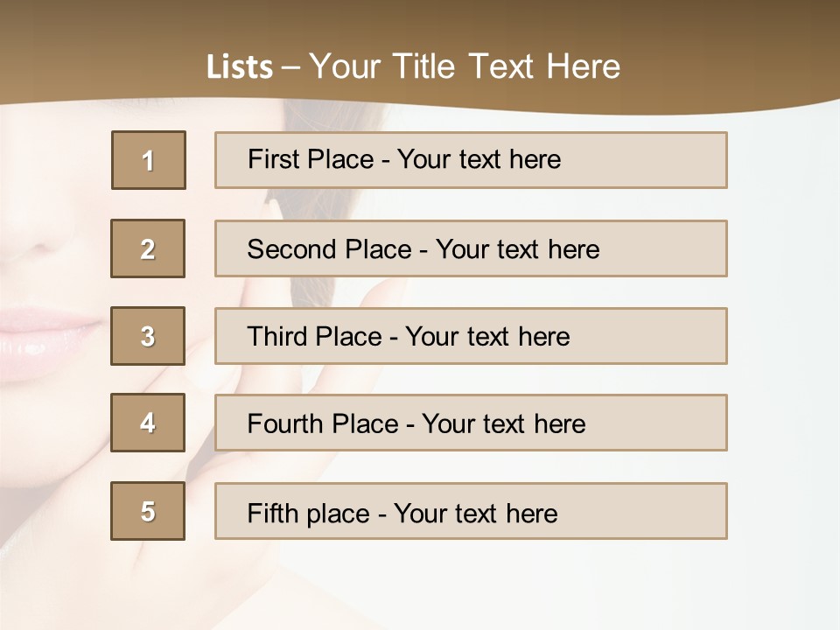Select the Third Place text bar

[x=471, y=336]
